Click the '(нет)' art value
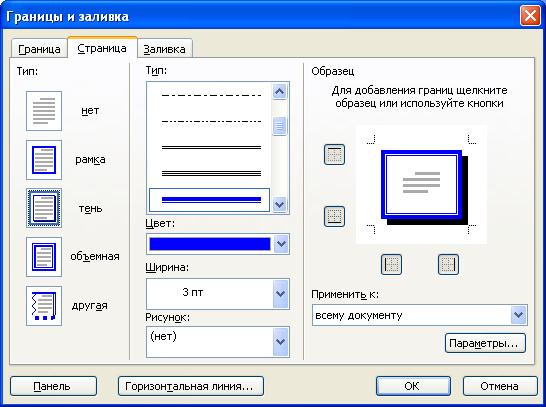Image resolution: width=546 pixels, height=407 pixels. click(x=163, y=336)
